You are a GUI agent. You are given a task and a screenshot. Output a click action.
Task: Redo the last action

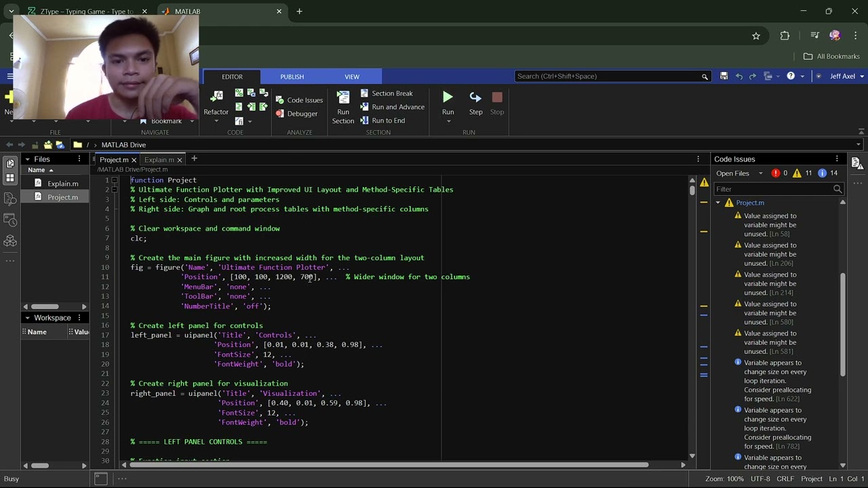point(753,77)
